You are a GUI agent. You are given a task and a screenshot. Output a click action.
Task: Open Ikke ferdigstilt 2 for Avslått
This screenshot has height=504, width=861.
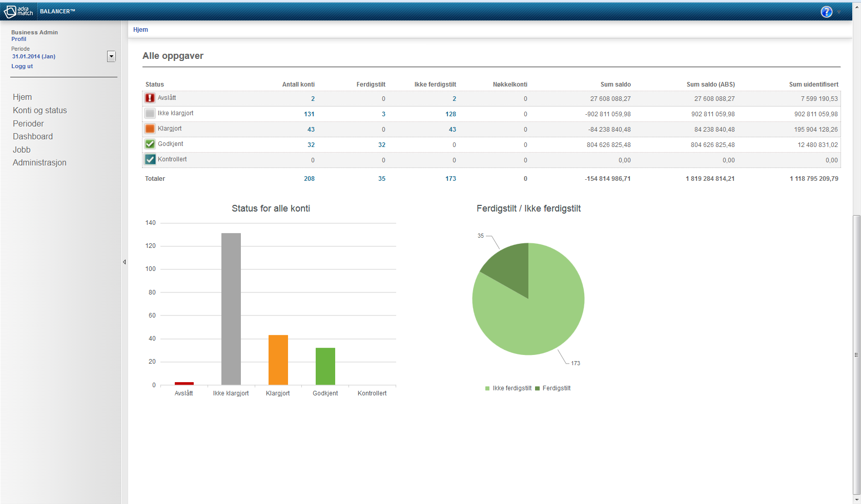pos(454,99)
